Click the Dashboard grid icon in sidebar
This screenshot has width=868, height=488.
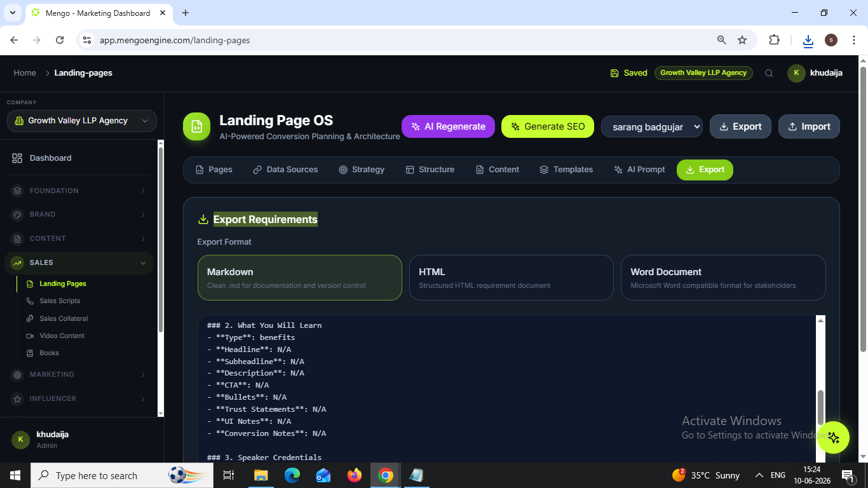coord(17,158)
